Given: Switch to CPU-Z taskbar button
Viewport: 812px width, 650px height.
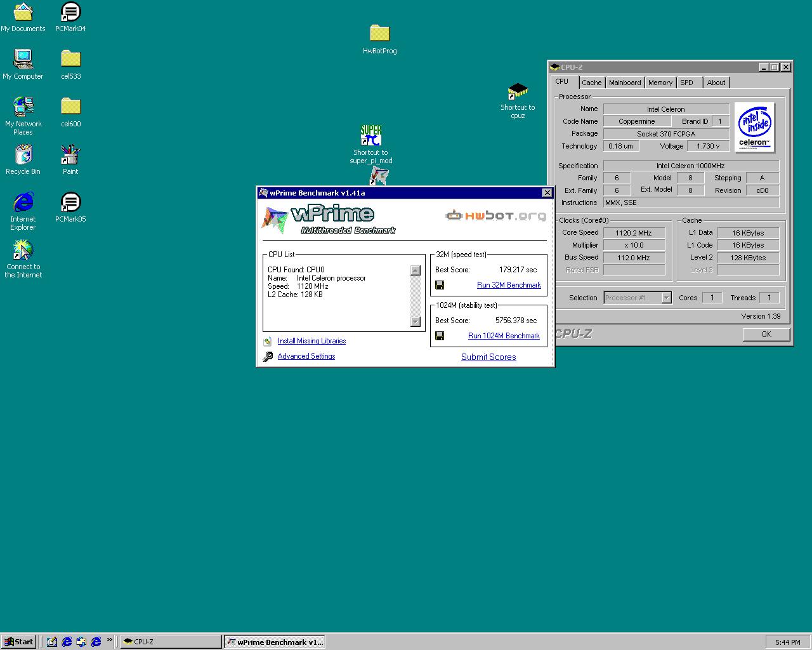Looking at the screenshot, I should coord(171,642).
